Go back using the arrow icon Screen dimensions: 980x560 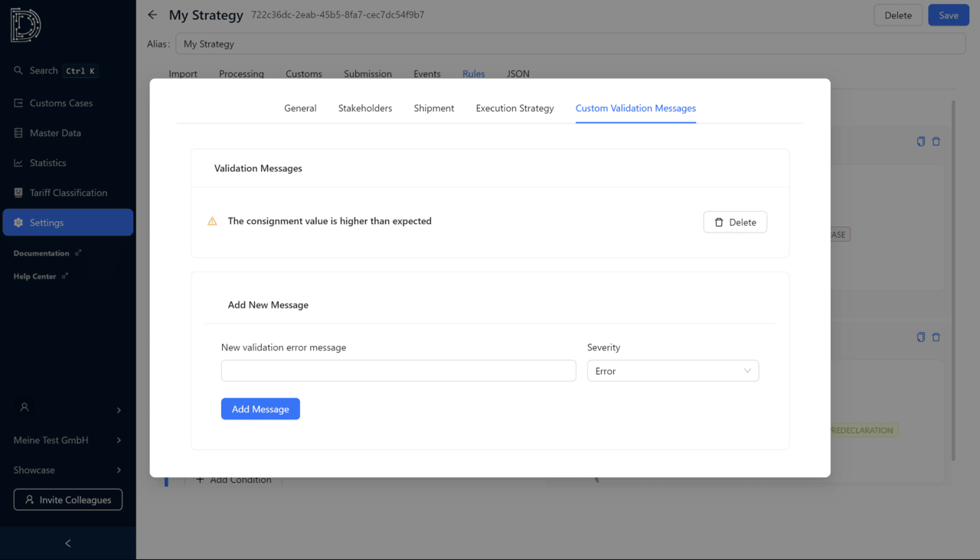pos(152,15)
